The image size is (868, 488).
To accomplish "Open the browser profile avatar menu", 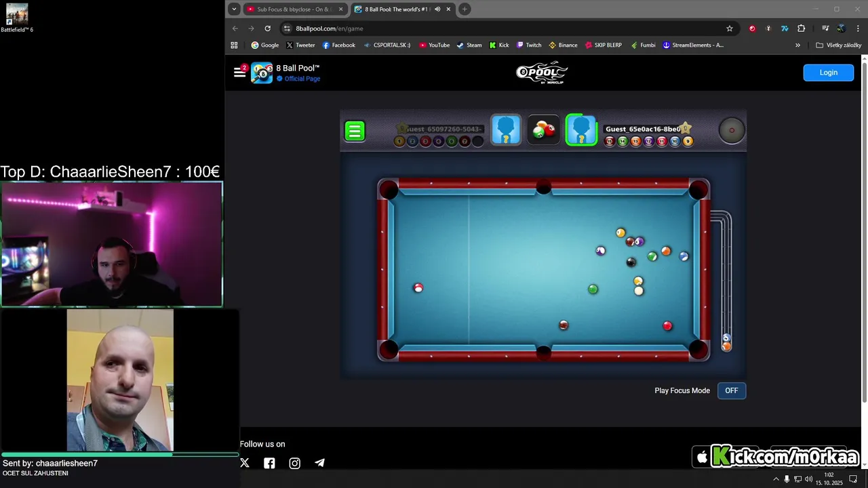I will pyautogui.click(x=841, y=28).
